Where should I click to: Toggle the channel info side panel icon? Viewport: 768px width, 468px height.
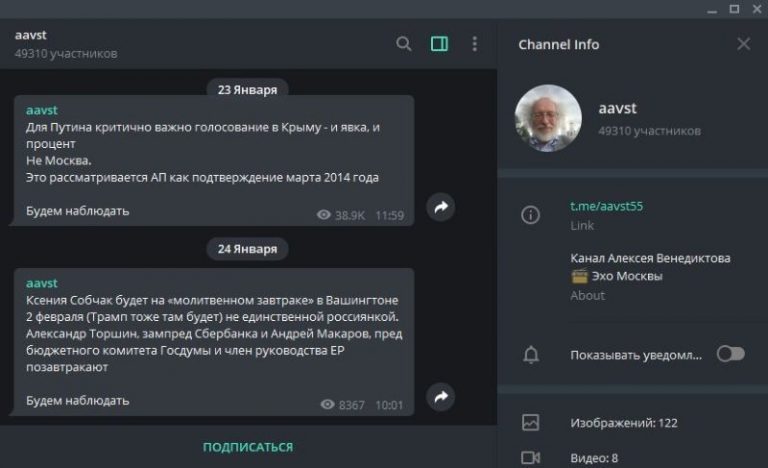click(439, 44)
